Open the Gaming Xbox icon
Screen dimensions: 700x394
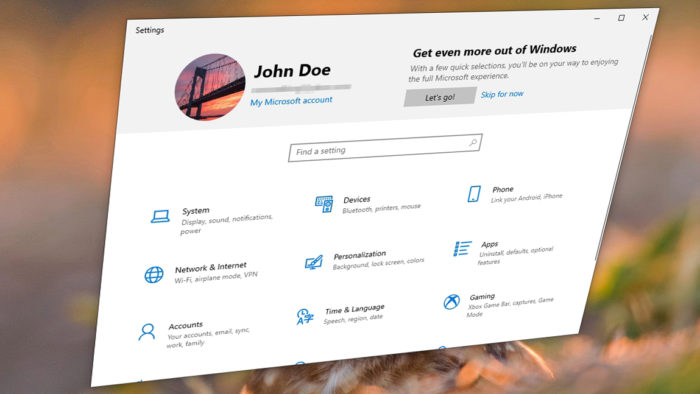(451, 302)
